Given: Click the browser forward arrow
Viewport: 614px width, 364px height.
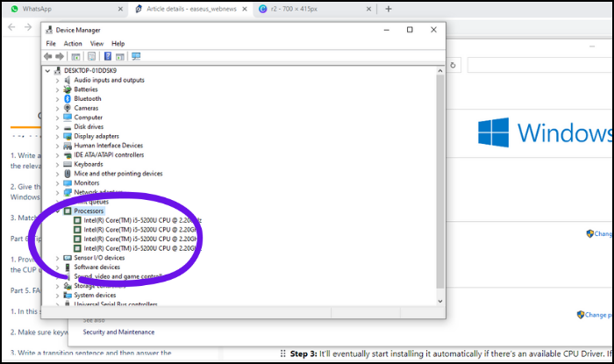Looking at the screenshot, I should pyautogui.click(x=28, y=26).
